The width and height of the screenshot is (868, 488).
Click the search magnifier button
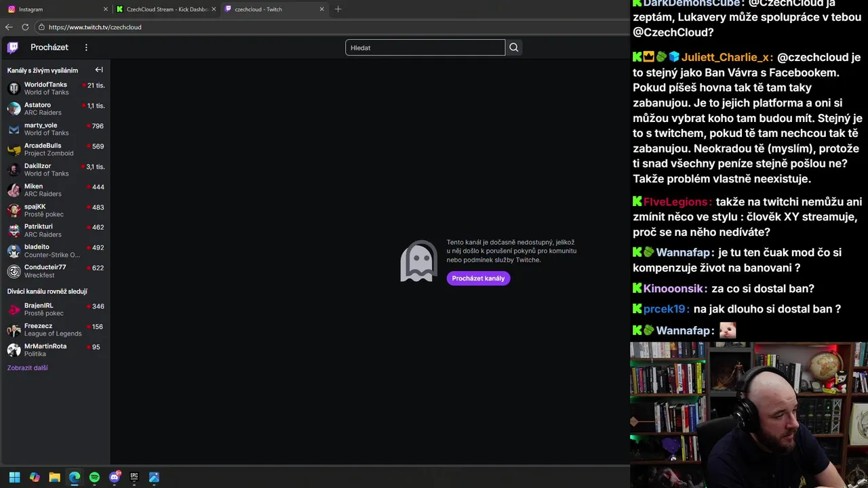click(514, 47)
